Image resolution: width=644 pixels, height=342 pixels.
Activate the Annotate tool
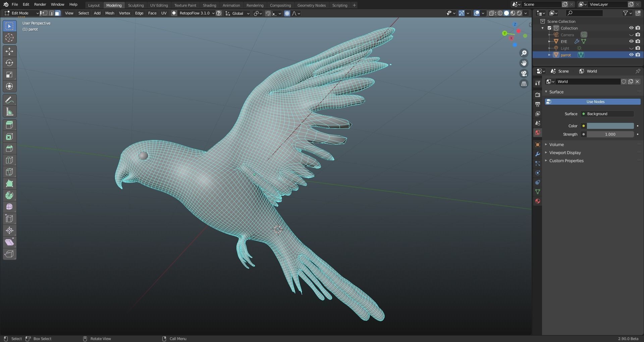point(9,100)
